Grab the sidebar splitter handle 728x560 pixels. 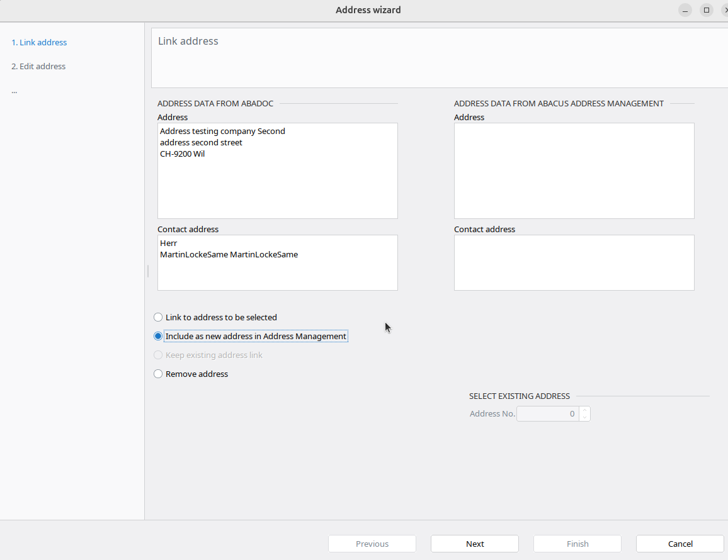coord(148,271)
